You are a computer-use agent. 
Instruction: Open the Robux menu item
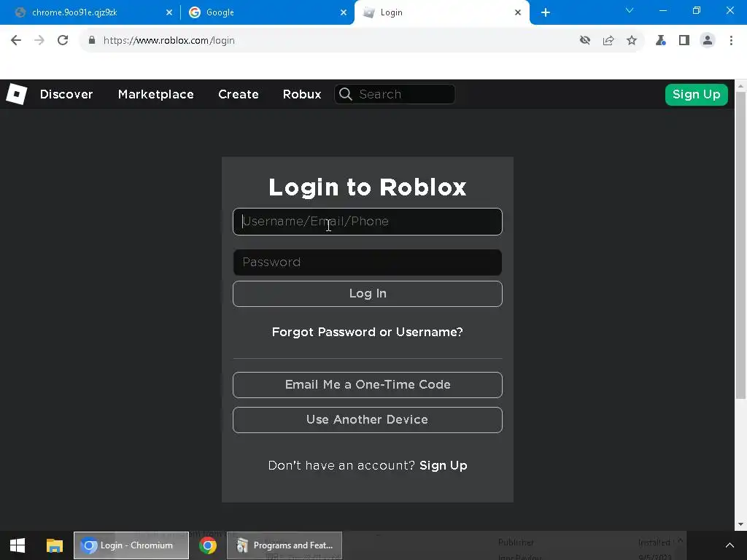pos(302,94)
